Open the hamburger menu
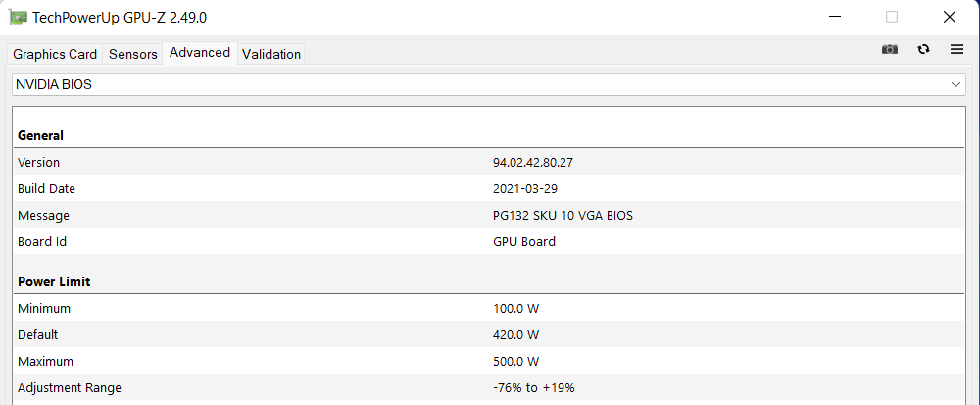The image size is (980, 405). pyautogui.click(x=956, y=49)
